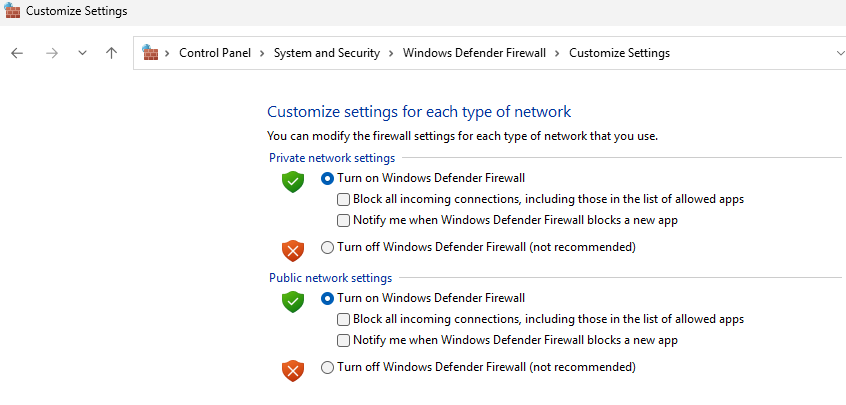The image size is (846, 405).
Task: Click 'Private network settings' section label
Action: pos(332,158)
